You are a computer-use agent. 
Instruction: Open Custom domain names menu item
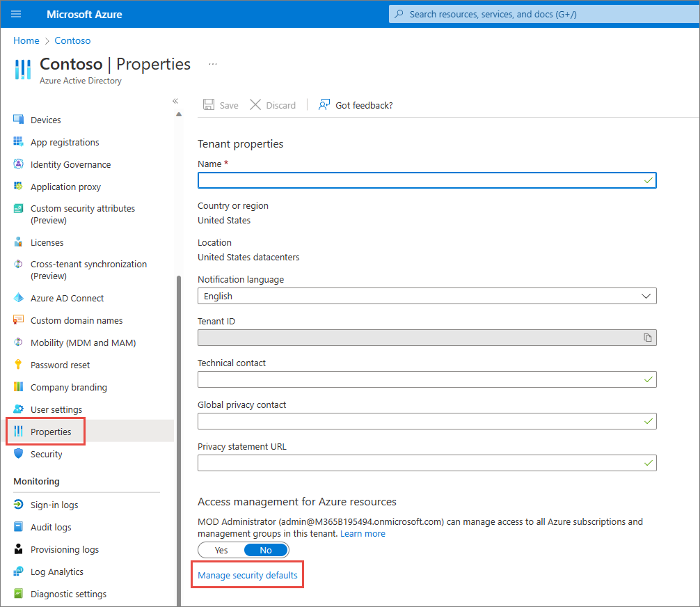[x=77, y=320]
